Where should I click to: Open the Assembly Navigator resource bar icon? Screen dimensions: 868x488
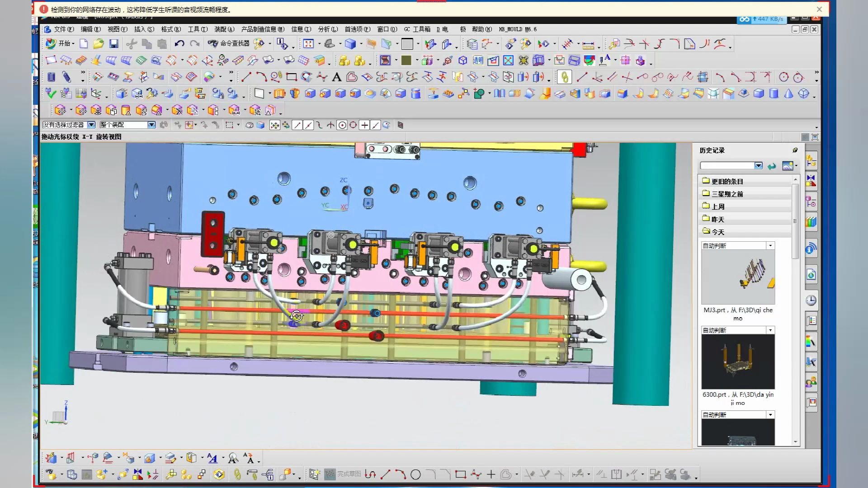point(811,160)
